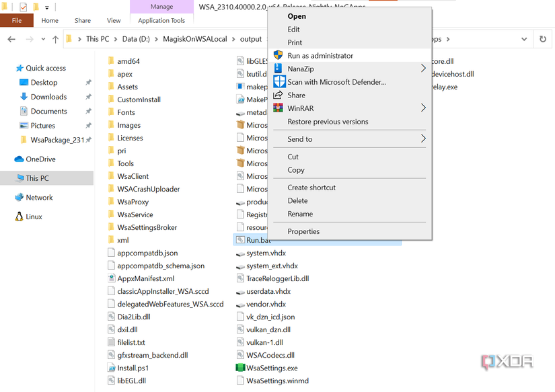Open the quick access toolbar customize dropdown
Screen dimensions: 555x392
(46, 7)
